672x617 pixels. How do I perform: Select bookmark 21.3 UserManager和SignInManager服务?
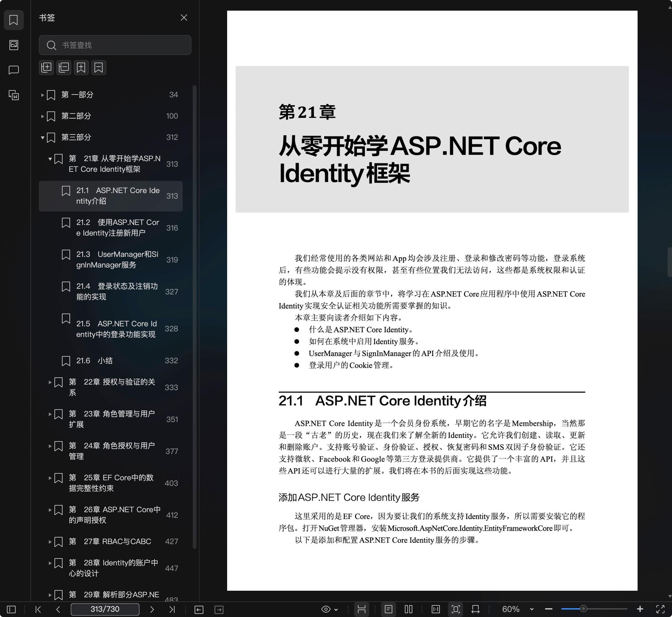tap(110, 260)
